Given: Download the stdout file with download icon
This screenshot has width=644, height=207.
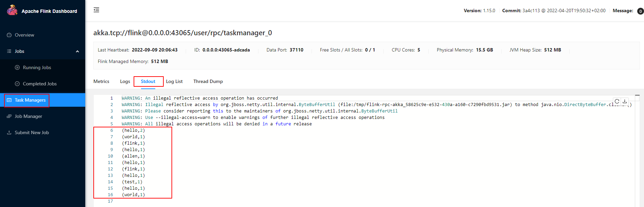Looking at the screenshot, I should click(x=625, y=101).
